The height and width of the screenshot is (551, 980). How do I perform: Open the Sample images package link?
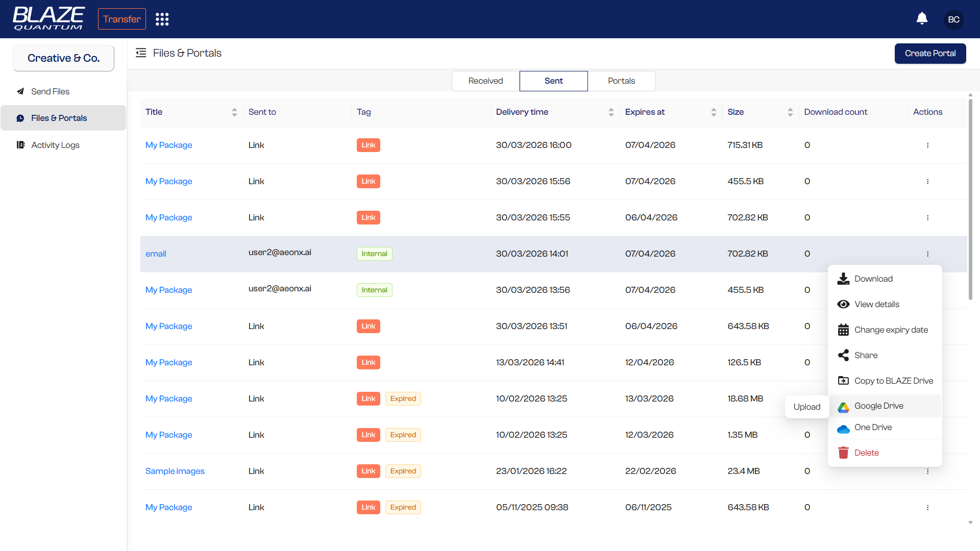click(x=175, y=471)
